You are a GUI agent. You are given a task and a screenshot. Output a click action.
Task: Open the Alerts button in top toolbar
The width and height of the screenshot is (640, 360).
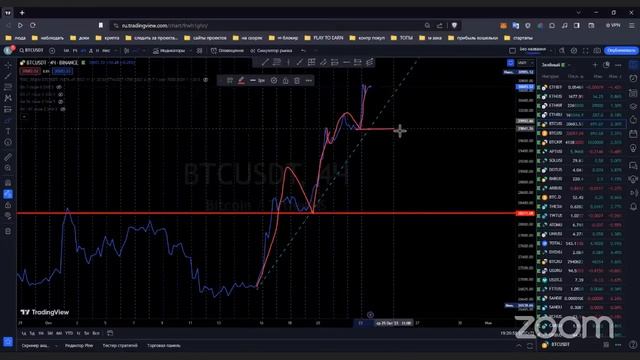(227, 51)
